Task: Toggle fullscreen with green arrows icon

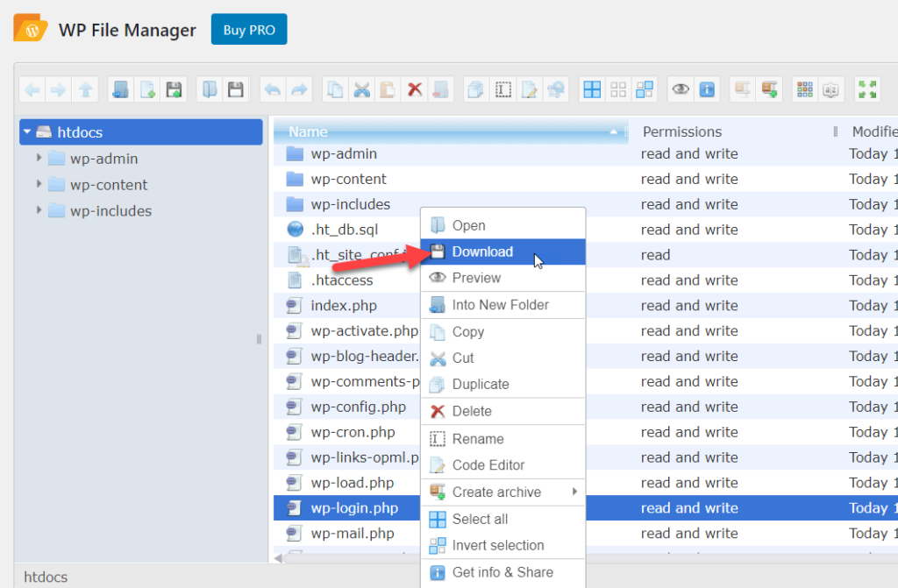Action: pyautogui.click(x=867, y=90)
